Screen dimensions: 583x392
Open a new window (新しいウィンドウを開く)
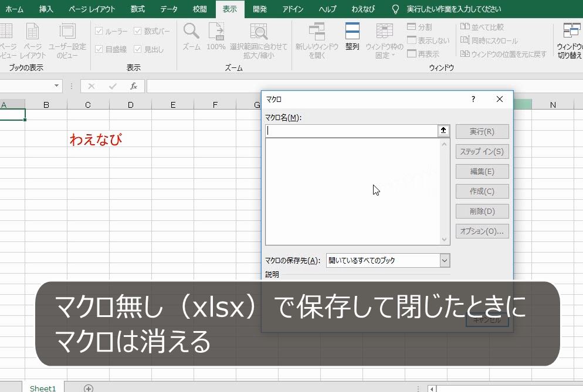317,40
